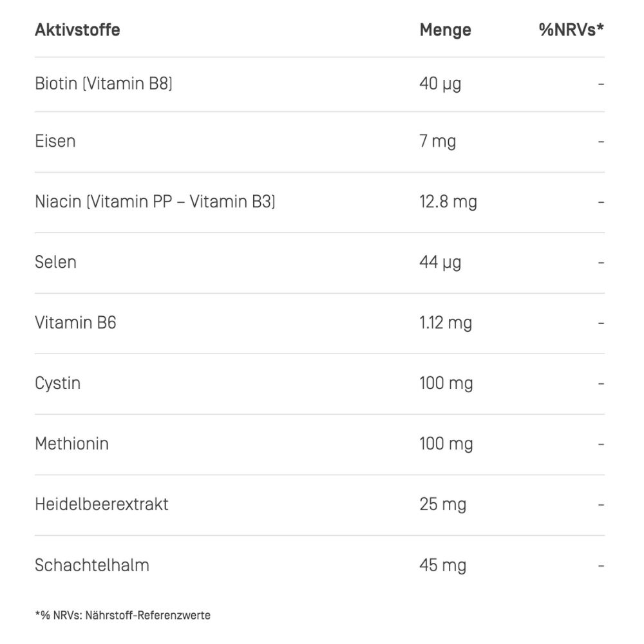Click the Methionin row label
644x644 pixels.
[x=71, y=444]
